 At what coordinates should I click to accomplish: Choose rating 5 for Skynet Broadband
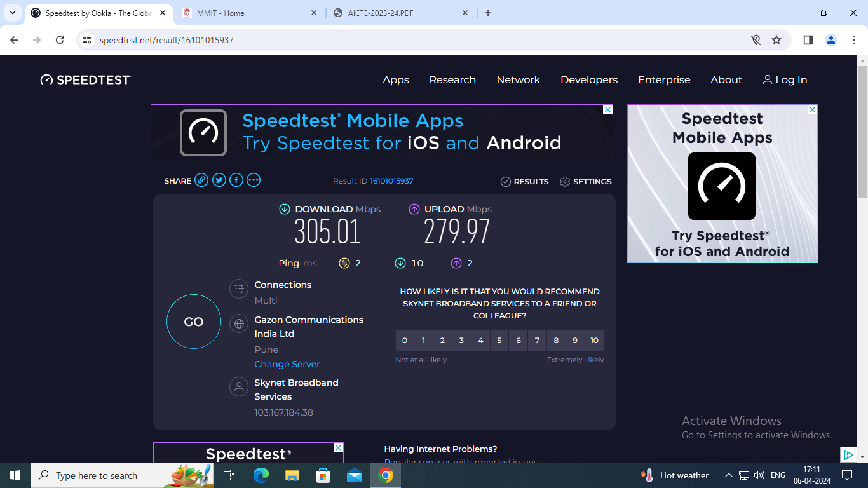pos(499,340)
